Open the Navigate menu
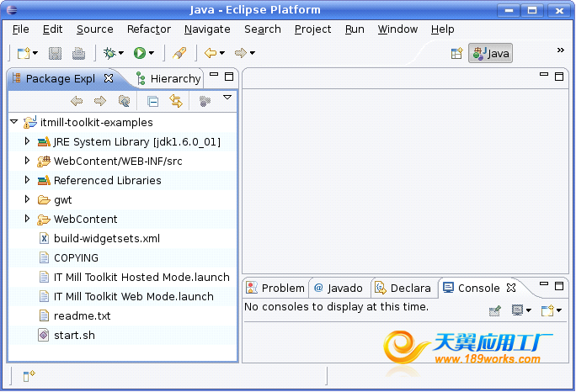The height and width of the screenshot is (392, 576). tap(207, 29)
